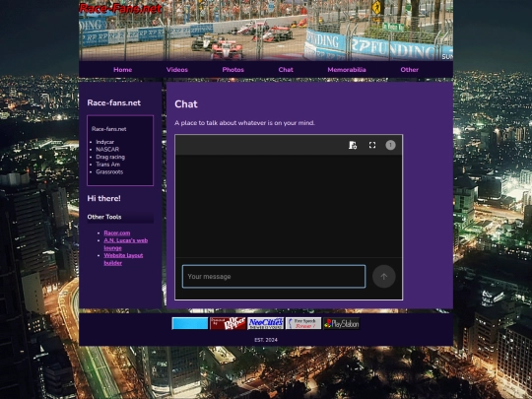Select 'Indycar' in the sidebar list
The image size is (532, 399).
(104, 142)
